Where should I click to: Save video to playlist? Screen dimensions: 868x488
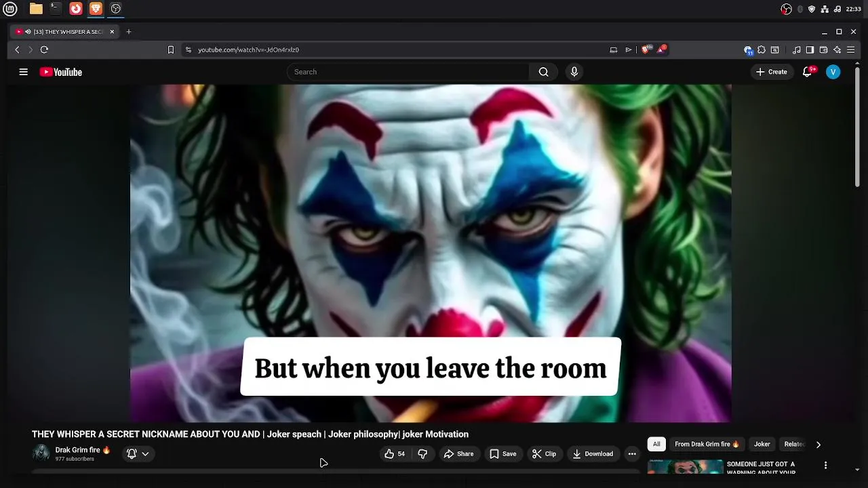pos(503,454)
